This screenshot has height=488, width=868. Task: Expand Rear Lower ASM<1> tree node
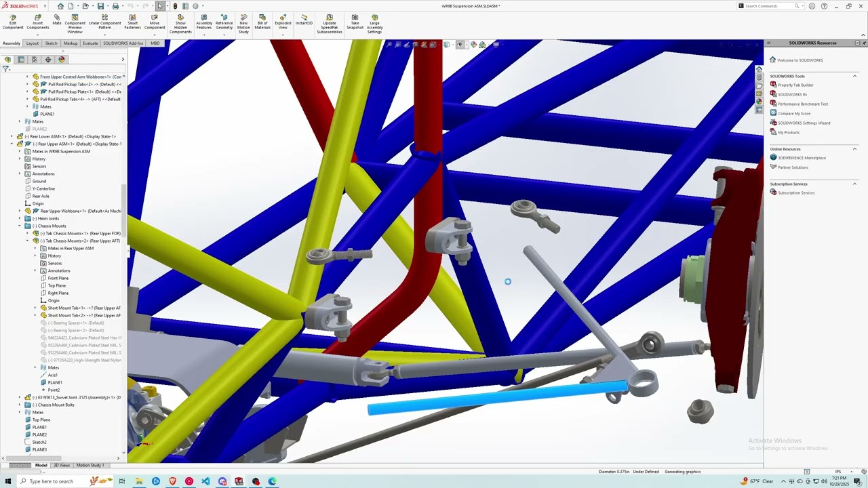12,136
